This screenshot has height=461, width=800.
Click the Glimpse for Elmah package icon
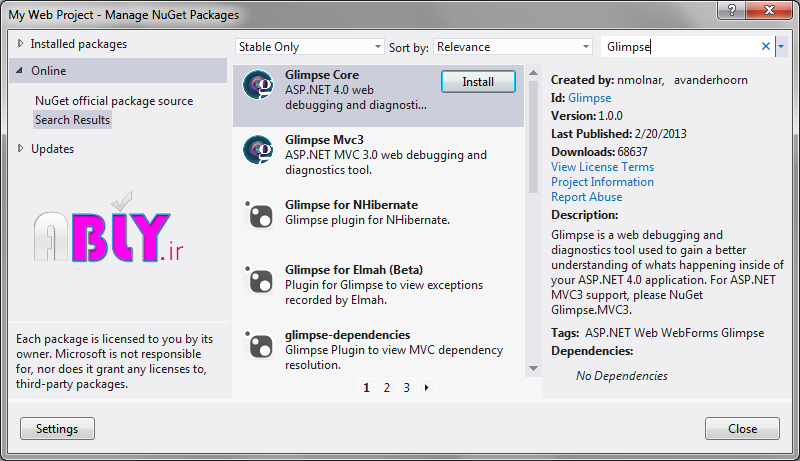(259, 279)
